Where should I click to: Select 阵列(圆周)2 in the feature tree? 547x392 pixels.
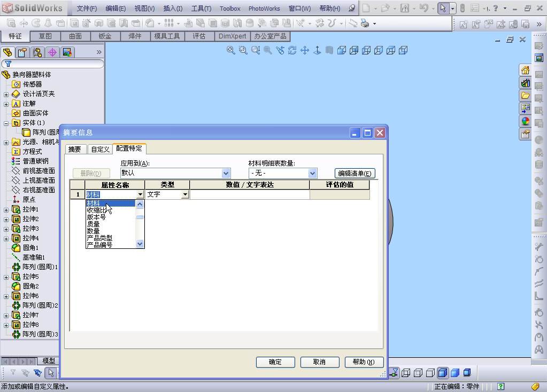pos(40,305)
